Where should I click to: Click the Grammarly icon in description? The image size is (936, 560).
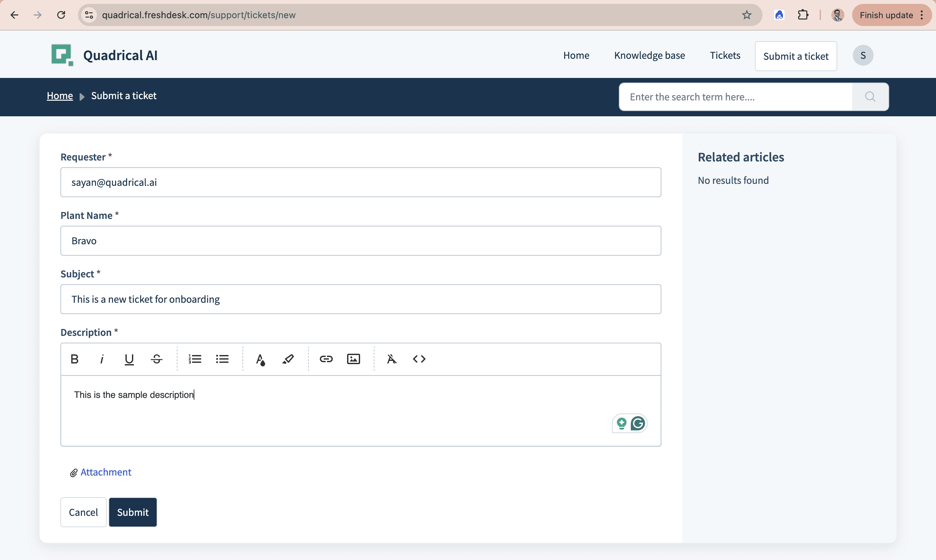click(x=638, y=423)
